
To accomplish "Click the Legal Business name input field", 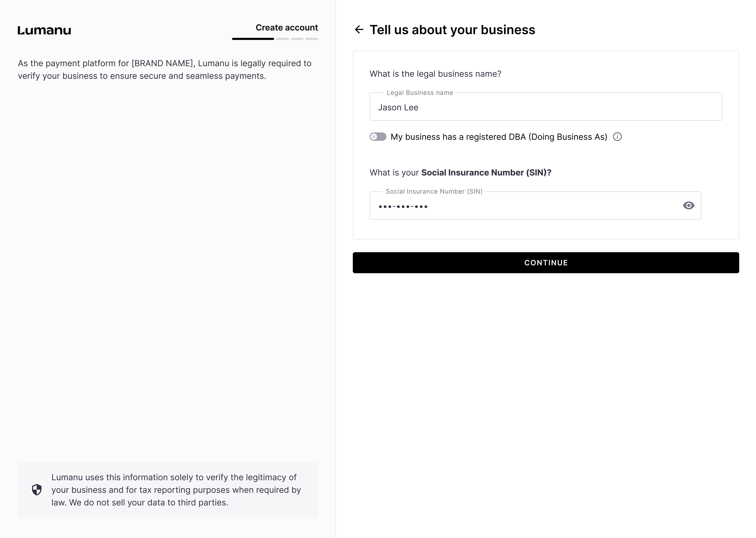I will [x=545, y=107].
